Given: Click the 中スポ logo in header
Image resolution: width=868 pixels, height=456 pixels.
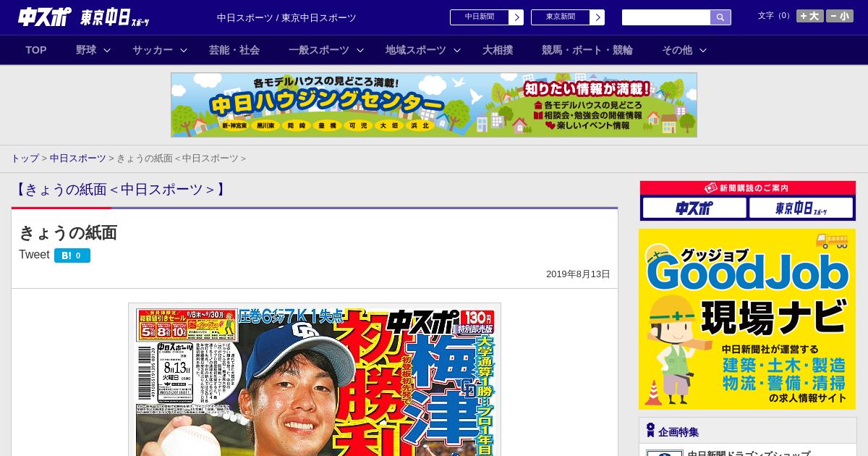Looking at the screenshot, I should (x=45, y=17).
